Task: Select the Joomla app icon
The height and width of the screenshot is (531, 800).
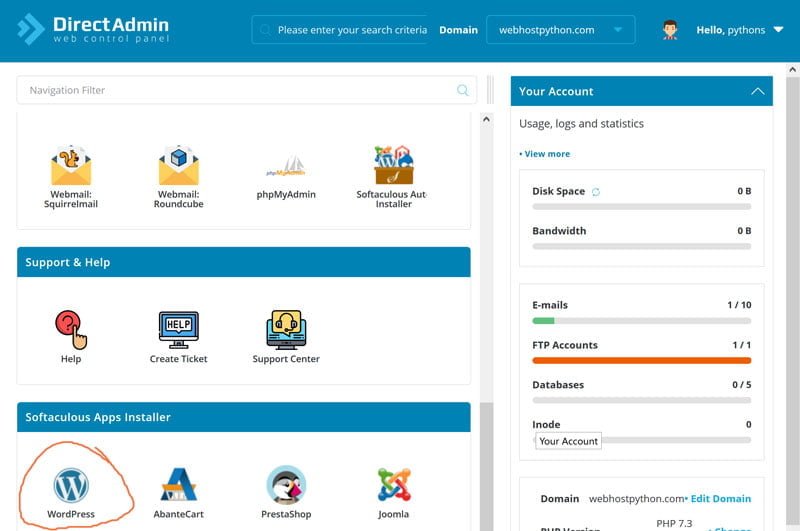Action: [x=394, y=485]
